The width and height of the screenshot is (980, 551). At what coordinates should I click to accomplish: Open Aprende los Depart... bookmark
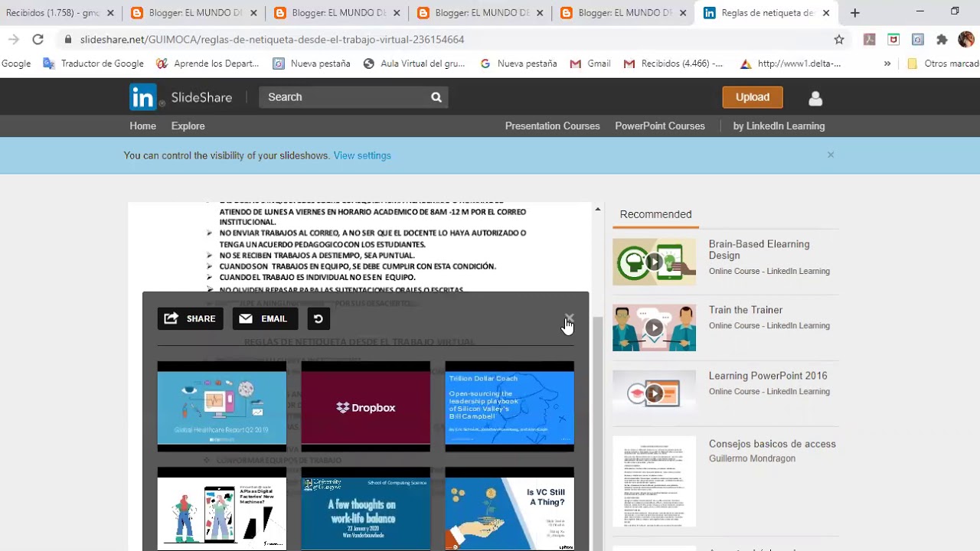tap(207, 64)
